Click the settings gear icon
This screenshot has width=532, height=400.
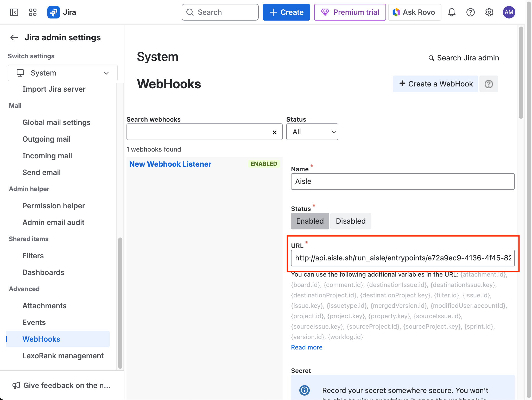point(489,12)
